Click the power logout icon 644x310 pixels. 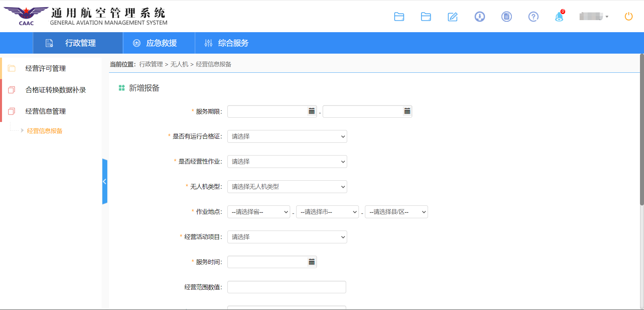pos(629,16)
